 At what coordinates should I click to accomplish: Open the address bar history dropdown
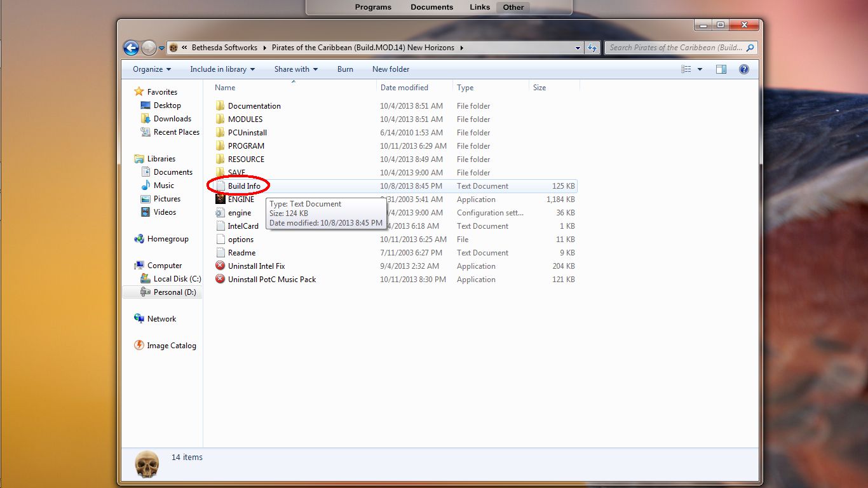tap(578, 48)
